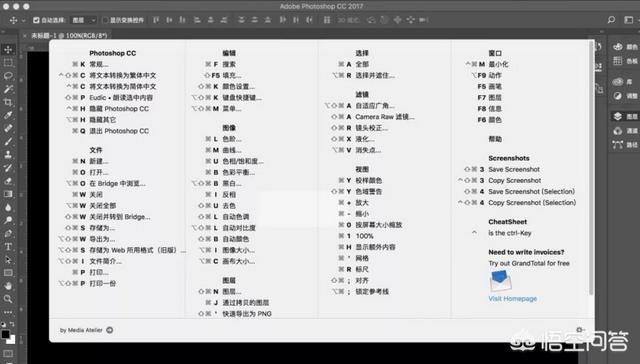Toggle the Quick Mask mode icon
The width and height of the screenshot is (640, 364).
(x=8, y=353)
